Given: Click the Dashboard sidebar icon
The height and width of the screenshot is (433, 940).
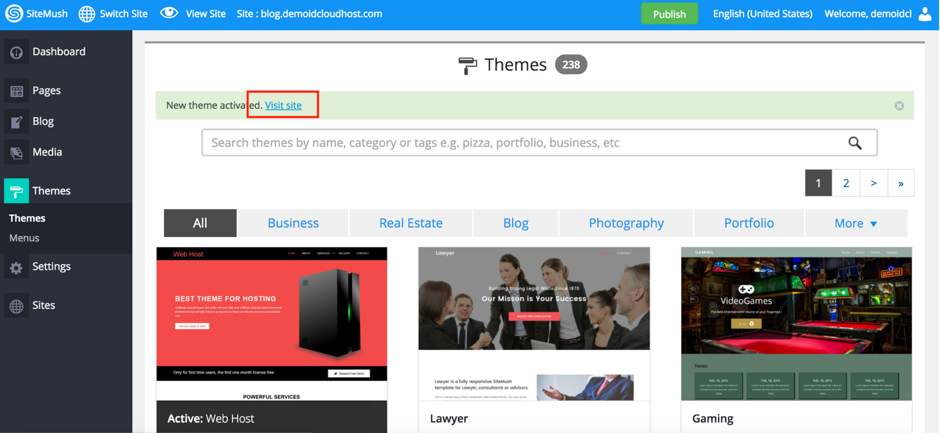Looking at the screenshot, I should point(16,52).
